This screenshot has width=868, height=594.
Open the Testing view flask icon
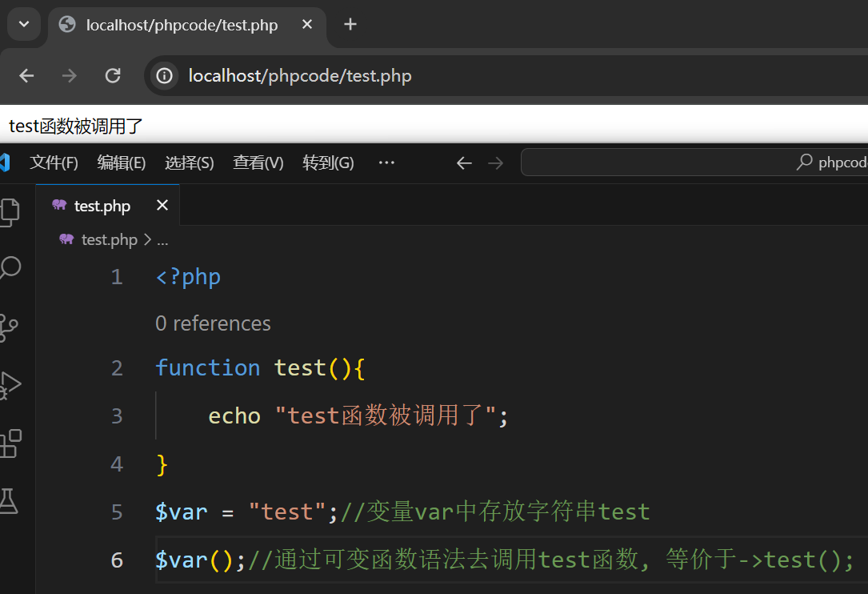coord(8,502)
